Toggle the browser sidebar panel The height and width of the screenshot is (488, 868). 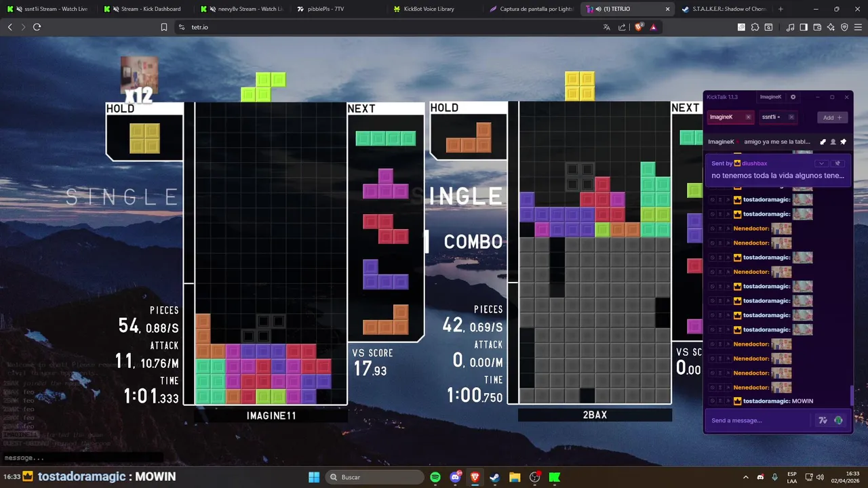pyautogui.click(x=804, y=27)
